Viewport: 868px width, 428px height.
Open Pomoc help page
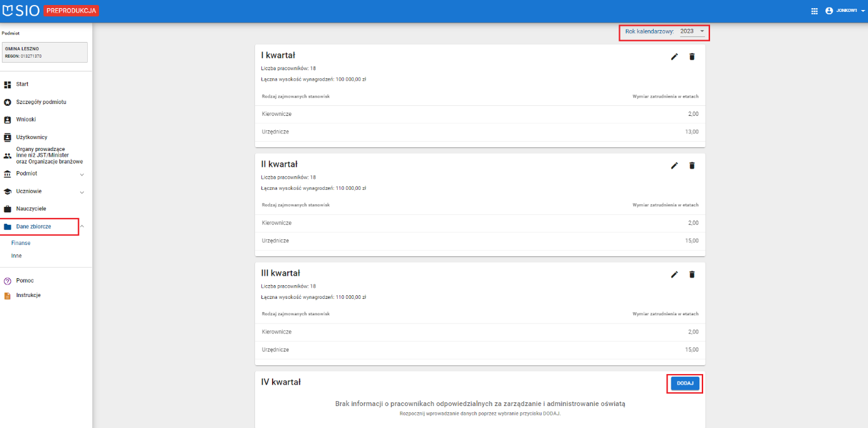tap(25, 281)
